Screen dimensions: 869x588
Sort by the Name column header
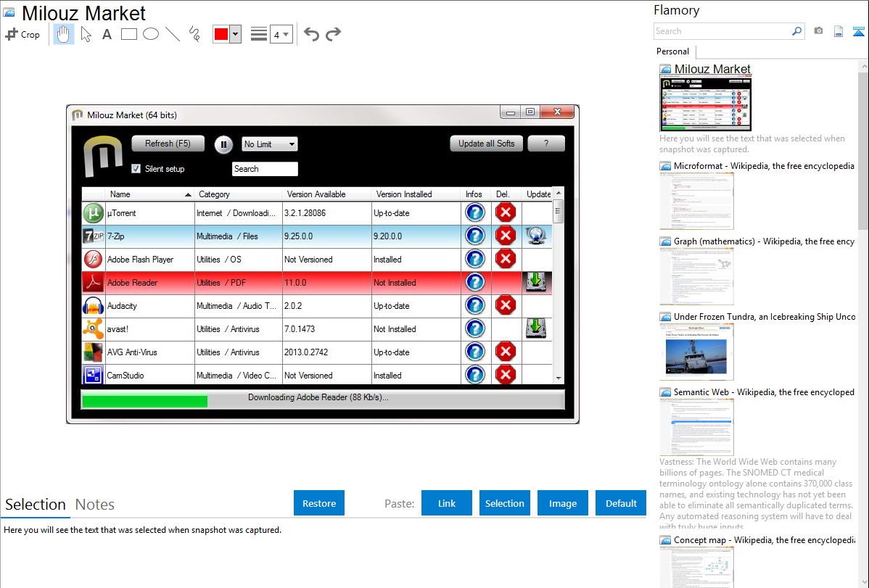pyautogui.click(x=149, y=194)
